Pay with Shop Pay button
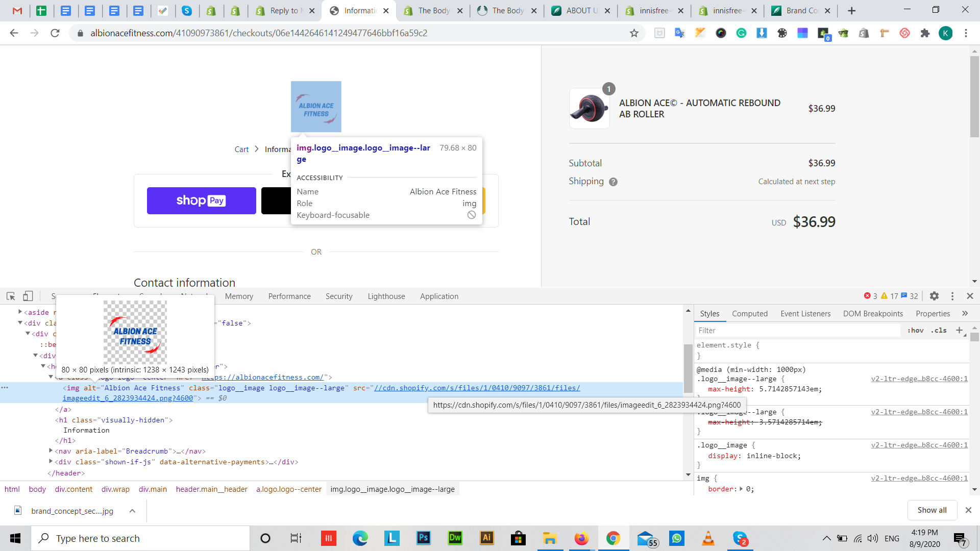This screenshot has height=551, width=980. (202, 201)
